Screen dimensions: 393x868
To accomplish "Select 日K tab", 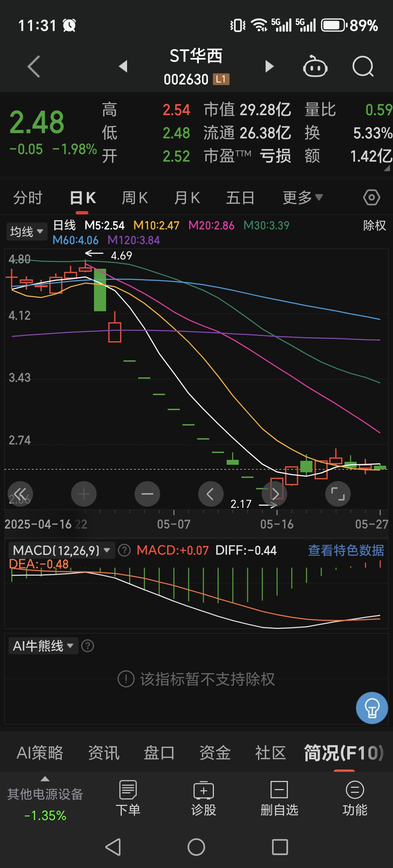I will [x=83, y=197].
